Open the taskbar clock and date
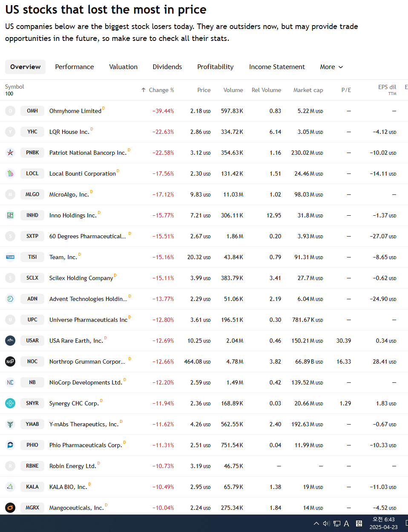 click(x=383, y=523)
